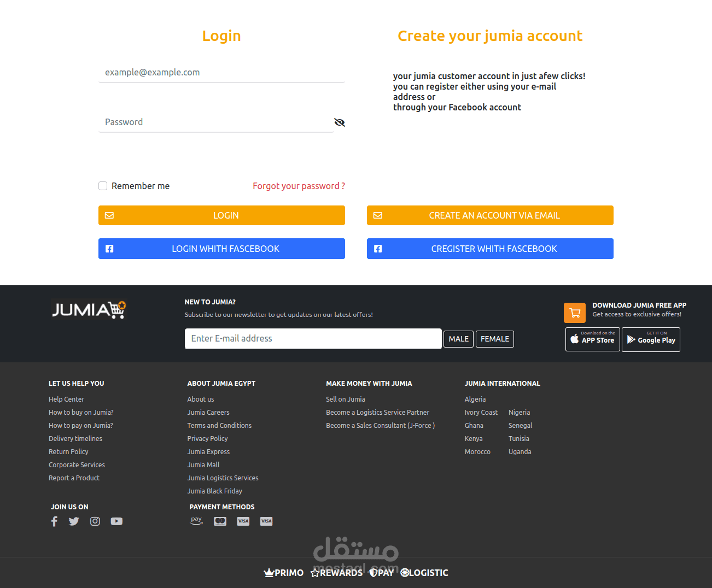
Task: Open the App Store download badge
Action: 593,339
